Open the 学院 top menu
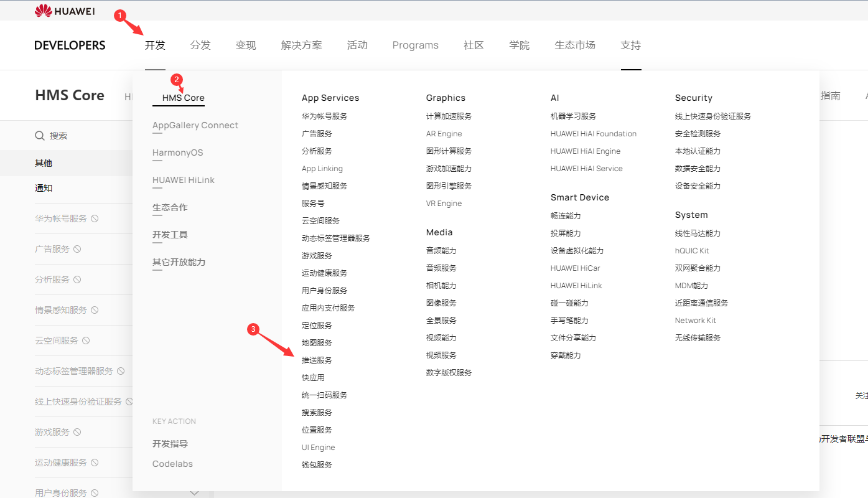 point(519,45)
